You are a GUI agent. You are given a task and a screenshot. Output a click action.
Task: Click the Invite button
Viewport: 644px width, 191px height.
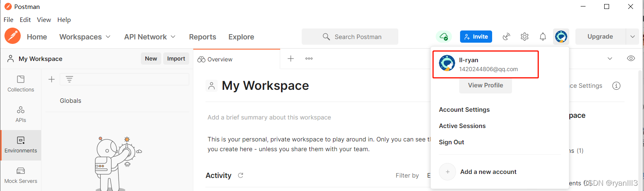(x=476, y=37)
